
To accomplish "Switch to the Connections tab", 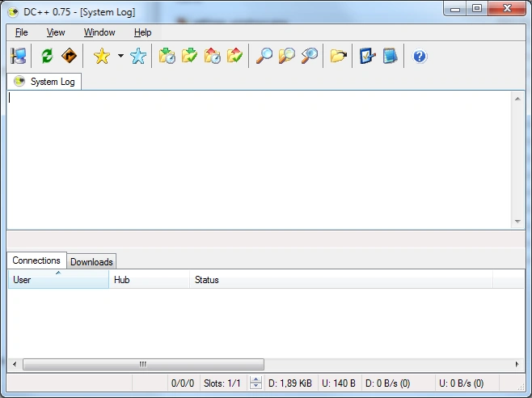I will [36, 260].
